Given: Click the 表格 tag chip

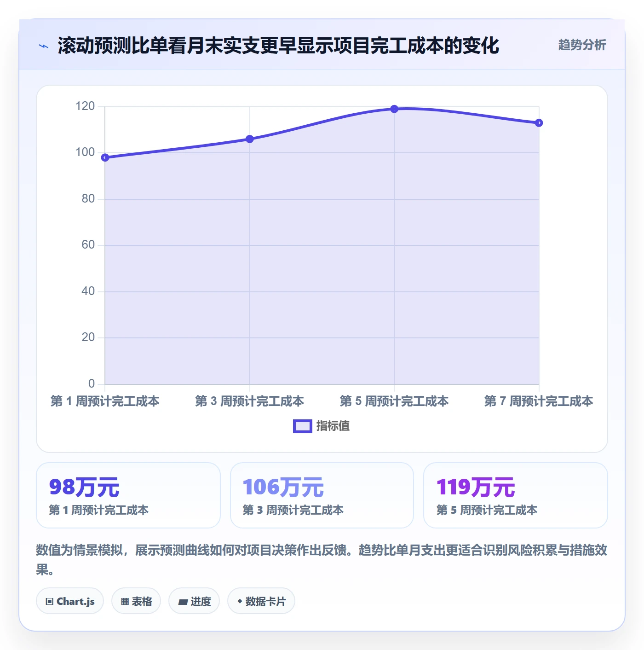Looking at the screenshot, I should coord(136,601).
